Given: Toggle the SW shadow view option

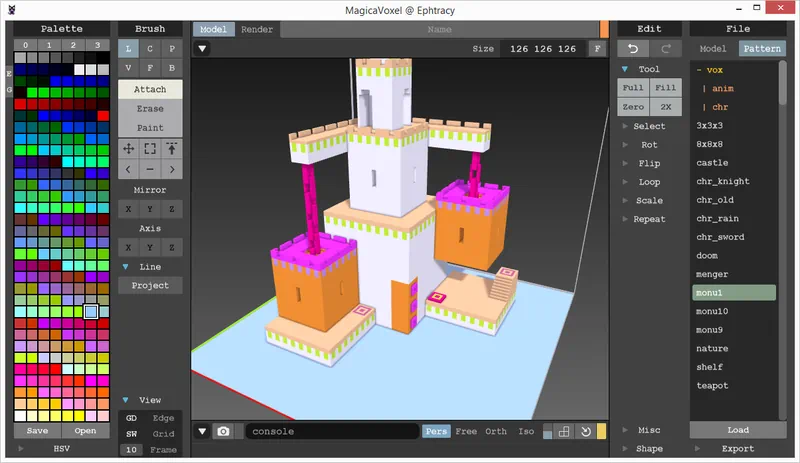Looking at the screenshot, I should 131,434.
